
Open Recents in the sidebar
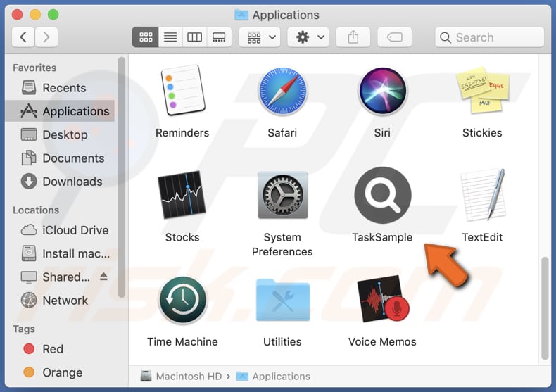click(x=60, y=87)
